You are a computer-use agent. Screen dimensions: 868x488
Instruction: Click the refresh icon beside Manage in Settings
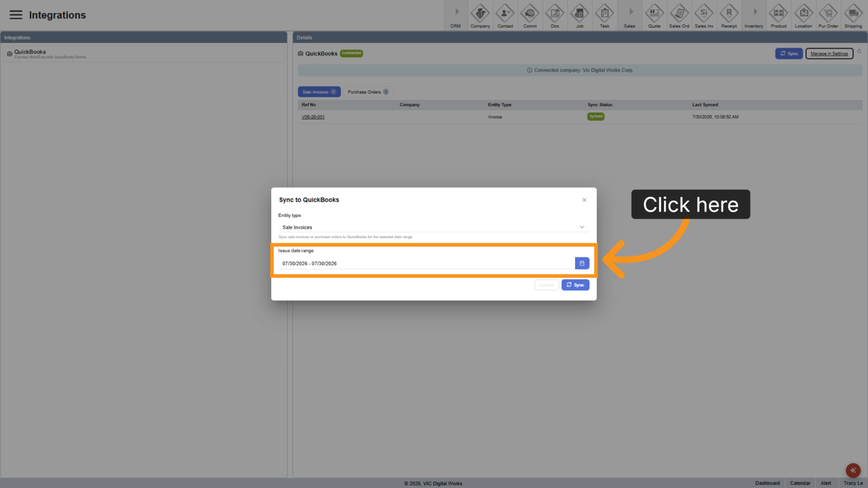coord(859,51)
